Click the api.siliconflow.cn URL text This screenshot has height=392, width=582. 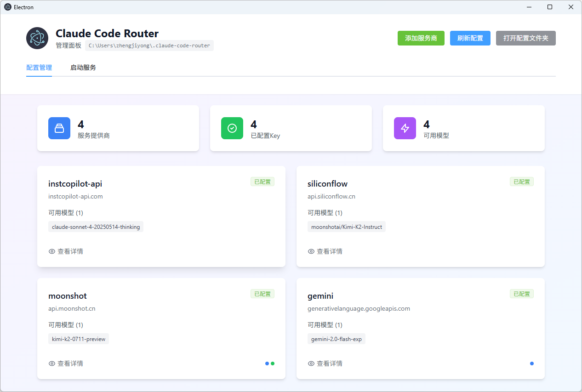click(x=331, y=196)
